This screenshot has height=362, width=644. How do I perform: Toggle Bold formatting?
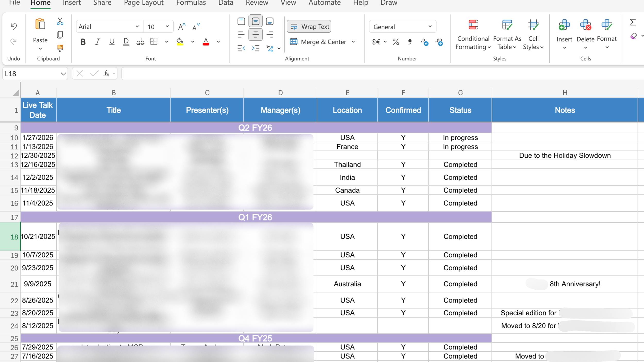[83, 42]
